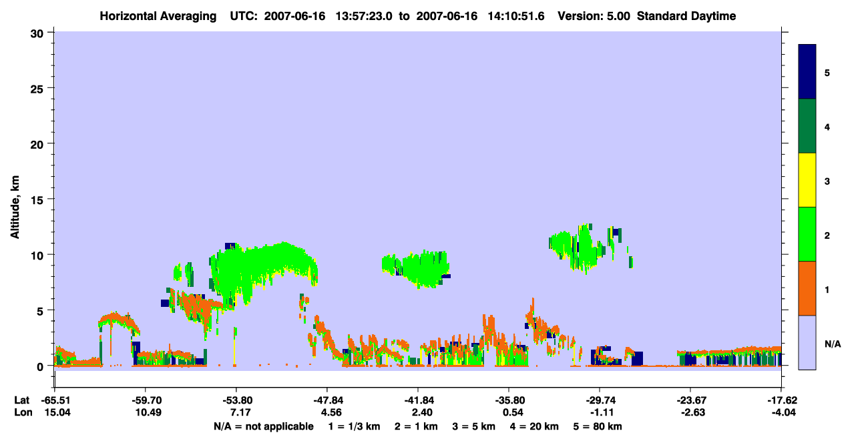The width and height of the screenshot is (868, 445).
Task: Click the '5 = 80 km' legend note
Action: click(x=599, y=426)
